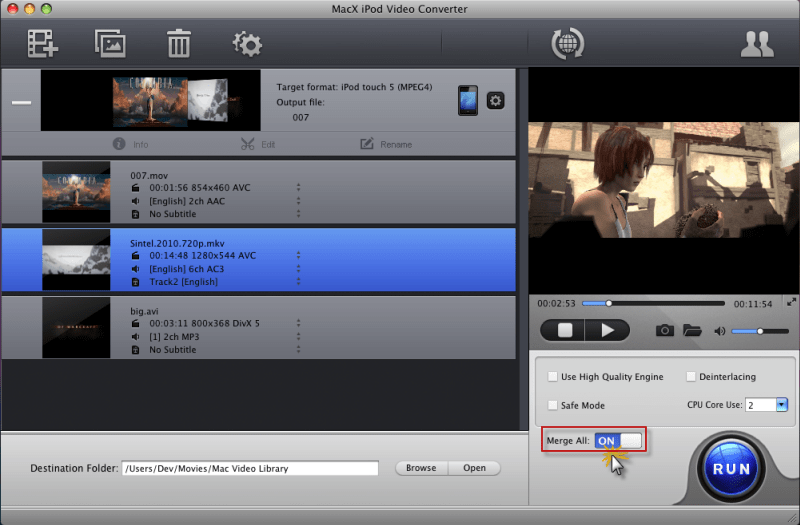The height and width of the screenshot is (525, 800).
Task: Click the iPod touch device profile icon
Action: pos(468,101)
